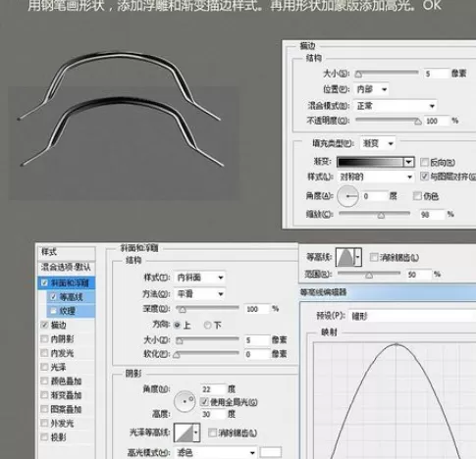Image resolution: width=476 pixels, height=459 pixels.
Task: Open the 位置 (position) dropdown showing 内部
Action: [x=371, y=89]
